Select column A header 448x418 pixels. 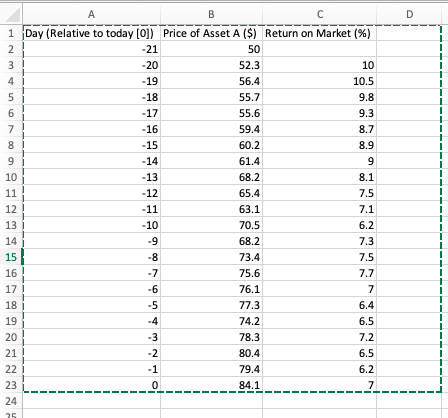point(91,14)
